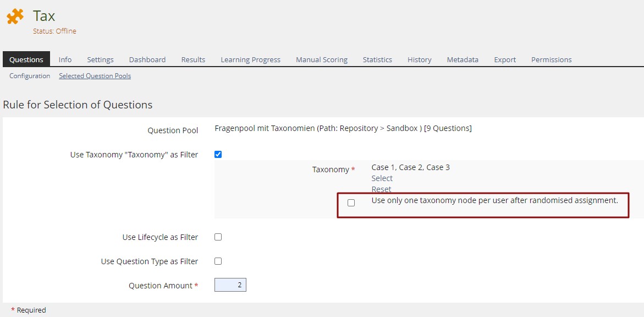The height and width of the screenshot is (317, 644).
Task: View the Learning Progress tab
Action: coord(250,59)
